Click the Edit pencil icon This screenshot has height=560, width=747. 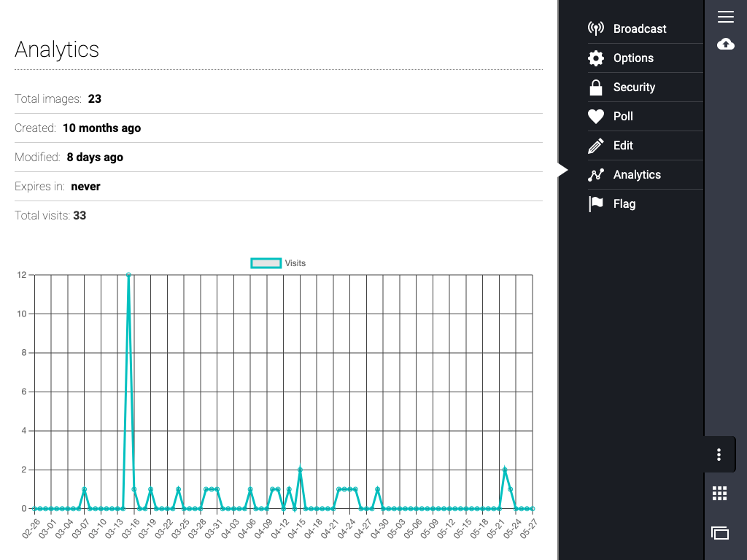coord(595,146)
